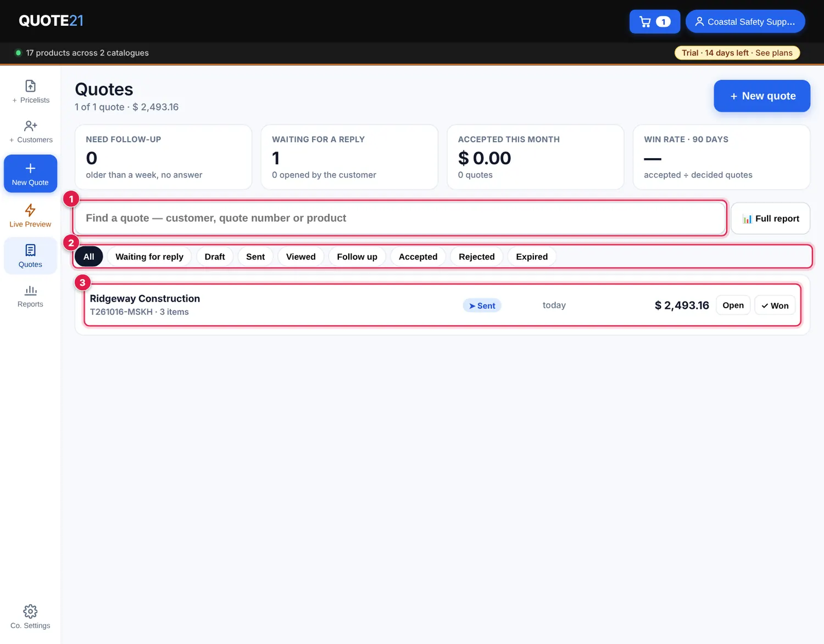Open Customers via the add-person icon
The image size is (824, 644).
tap(31, 126)
